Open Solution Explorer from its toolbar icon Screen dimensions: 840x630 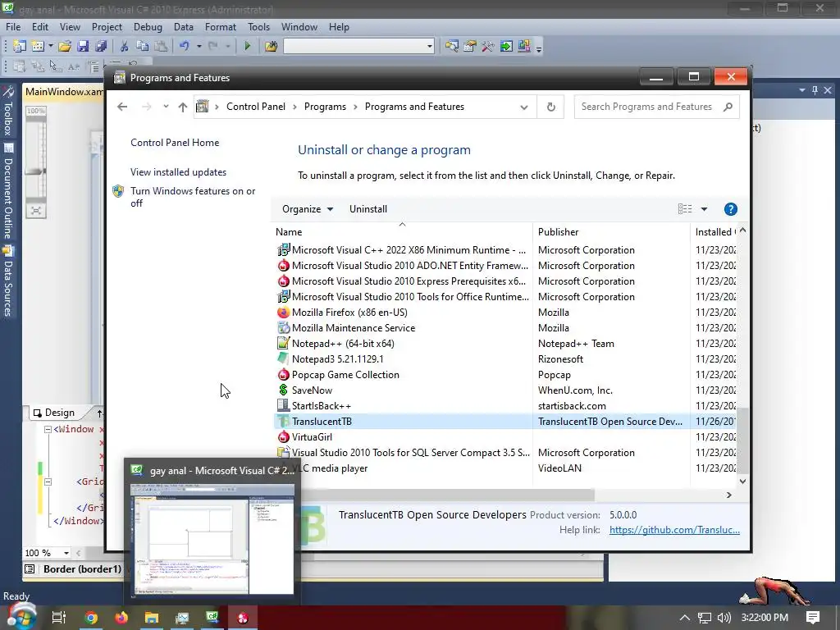(x=452, y=47)
